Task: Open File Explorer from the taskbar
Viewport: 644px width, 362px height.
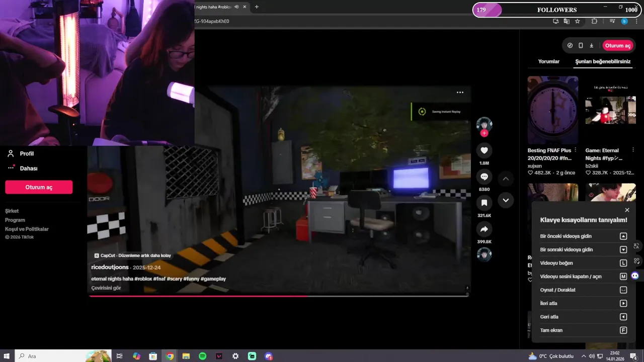Action: point(186,356)
